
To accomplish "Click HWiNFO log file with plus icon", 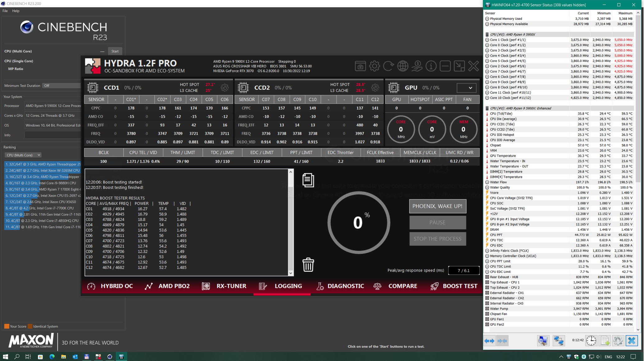I will [x=605, y=341].
